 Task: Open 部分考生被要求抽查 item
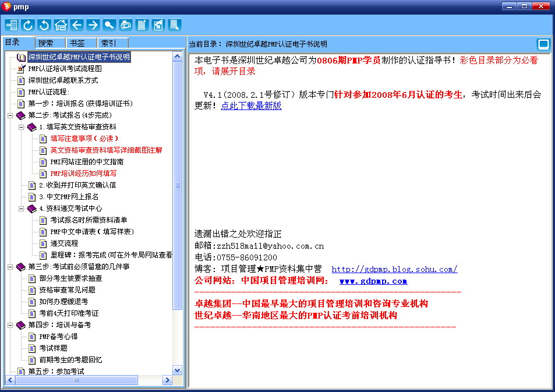point(70,278)
